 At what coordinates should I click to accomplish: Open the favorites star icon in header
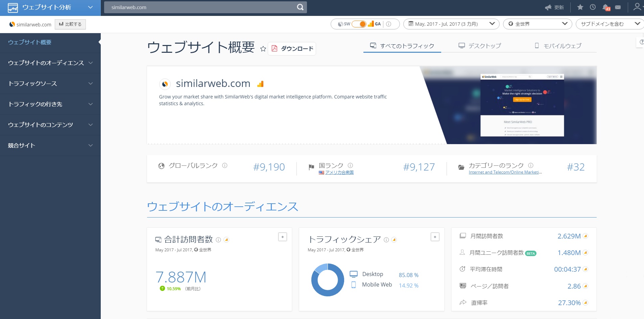[580, 7]
